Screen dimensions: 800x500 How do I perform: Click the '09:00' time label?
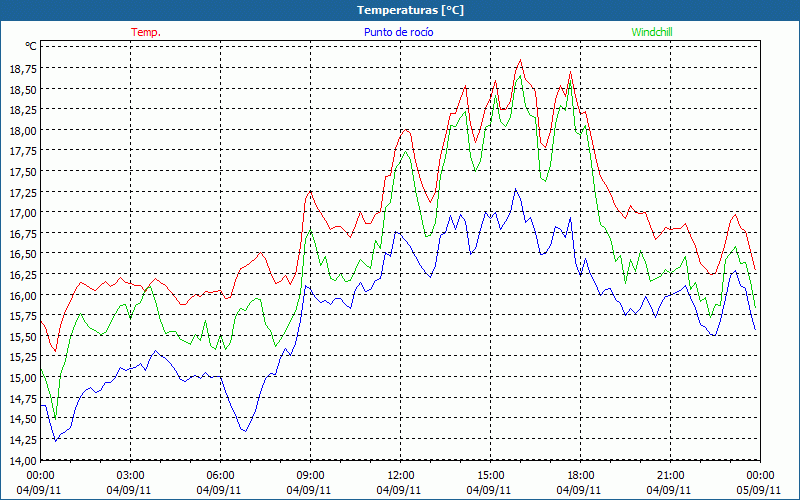tap(310, 476)
